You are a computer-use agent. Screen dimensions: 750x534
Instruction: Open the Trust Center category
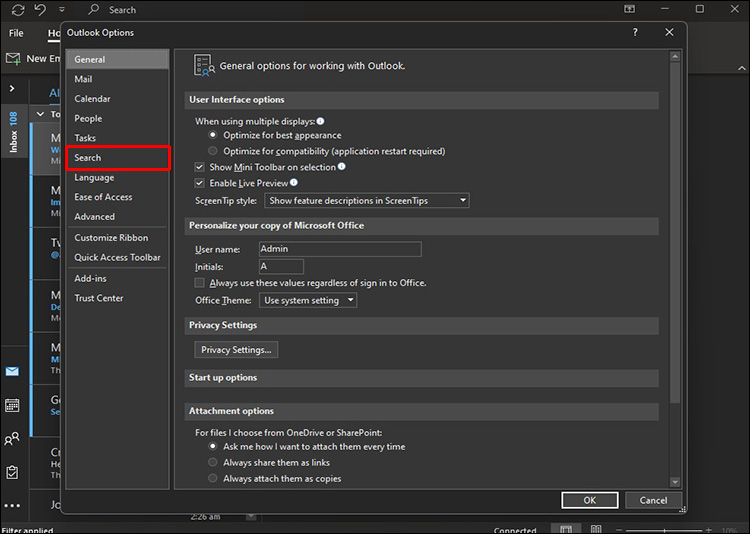coord(117,298)
